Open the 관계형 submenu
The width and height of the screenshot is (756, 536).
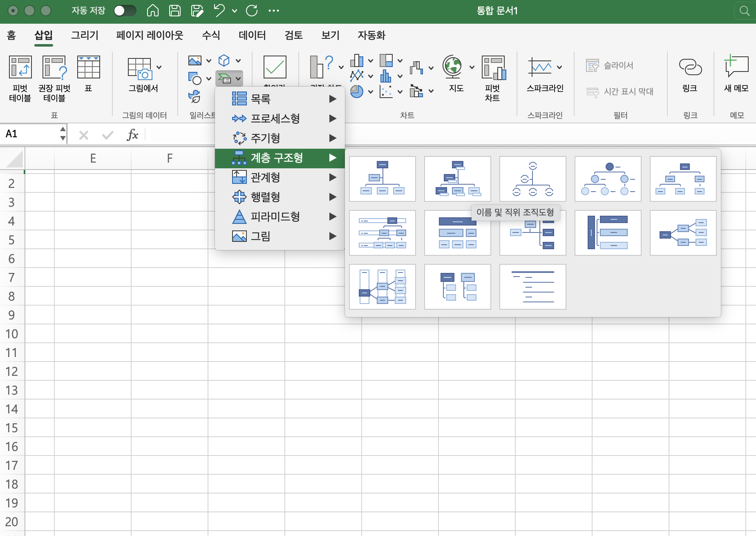pyautogui.click(x=280, y=177)
